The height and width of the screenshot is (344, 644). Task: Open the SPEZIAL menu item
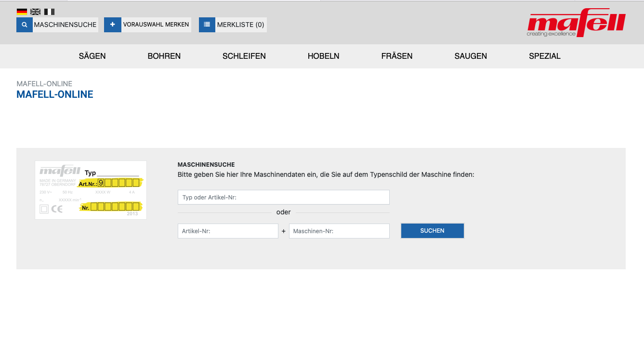click(544, 56)
